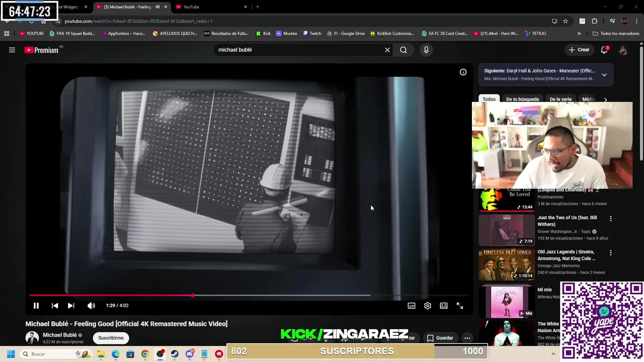Visit the Michael Bublé channel name
The width and height of the screenshot is (644, 362).
coord(60,335)
